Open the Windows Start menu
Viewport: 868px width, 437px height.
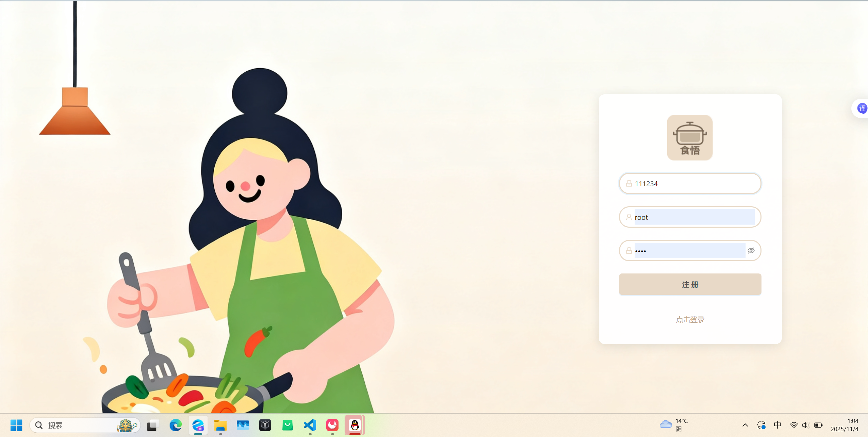16,425
